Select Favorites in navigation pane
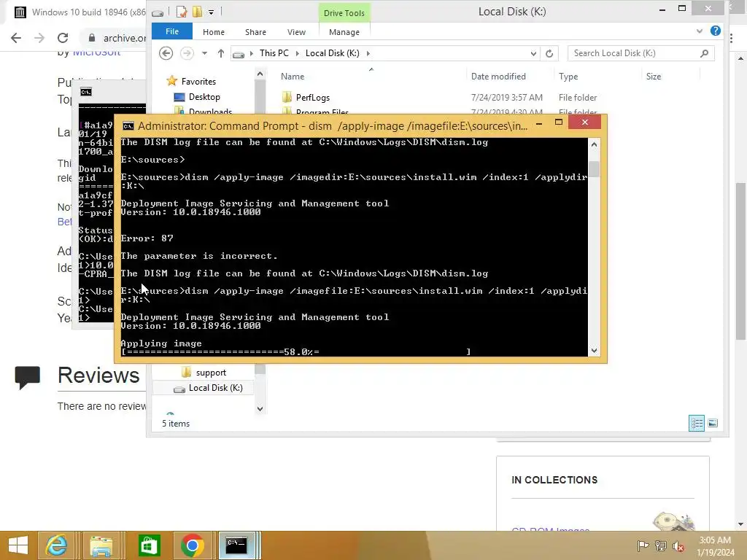Image resolution: width=747 pixels, height=560 pixels. click(x=198, y=82)
